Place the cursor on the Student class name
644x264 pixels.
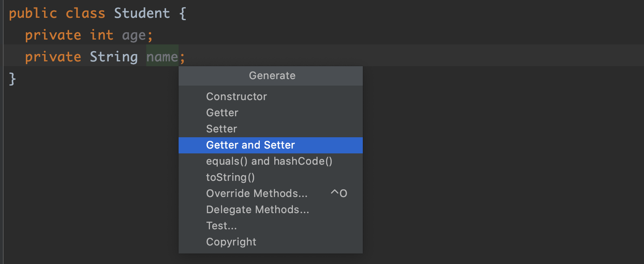pyautogui.click(x=142, y=13)
